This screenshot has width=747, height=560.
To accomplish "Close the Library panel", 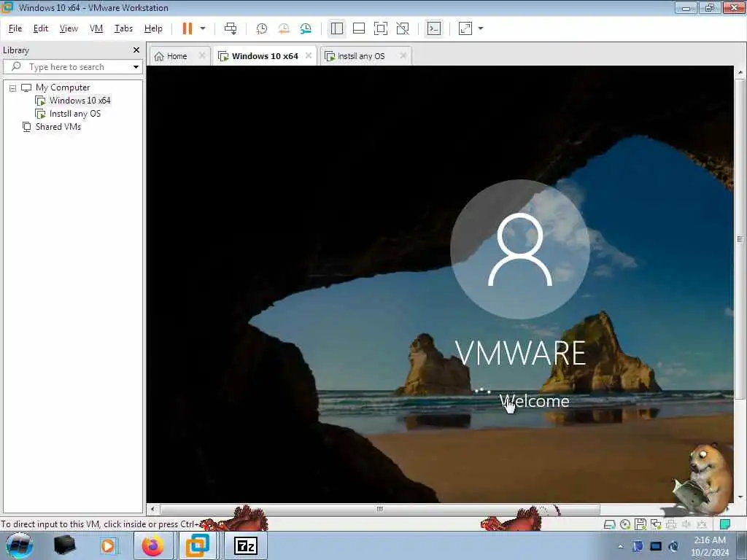I will pos(136,50).
